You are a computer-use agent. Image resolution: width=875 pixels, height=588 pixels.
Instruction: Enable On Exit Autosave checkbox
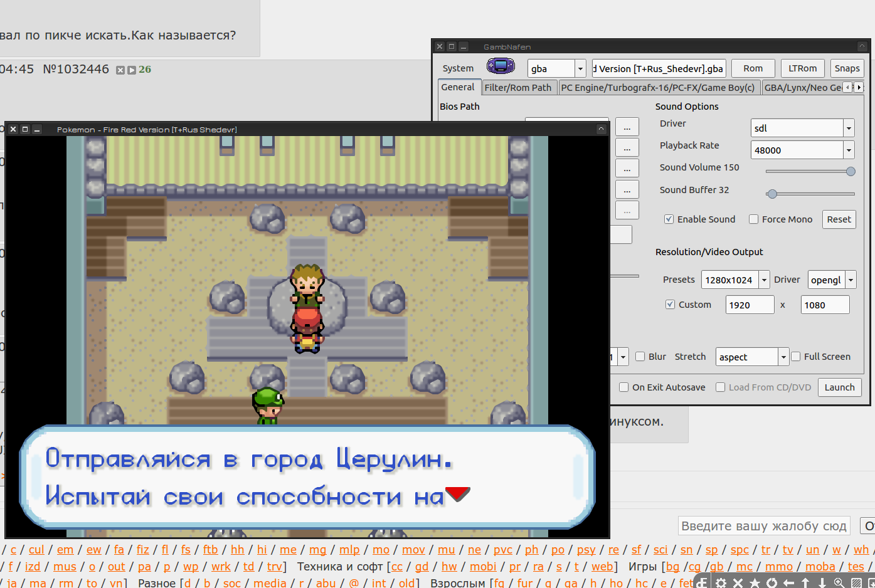(x=624, y=387)
